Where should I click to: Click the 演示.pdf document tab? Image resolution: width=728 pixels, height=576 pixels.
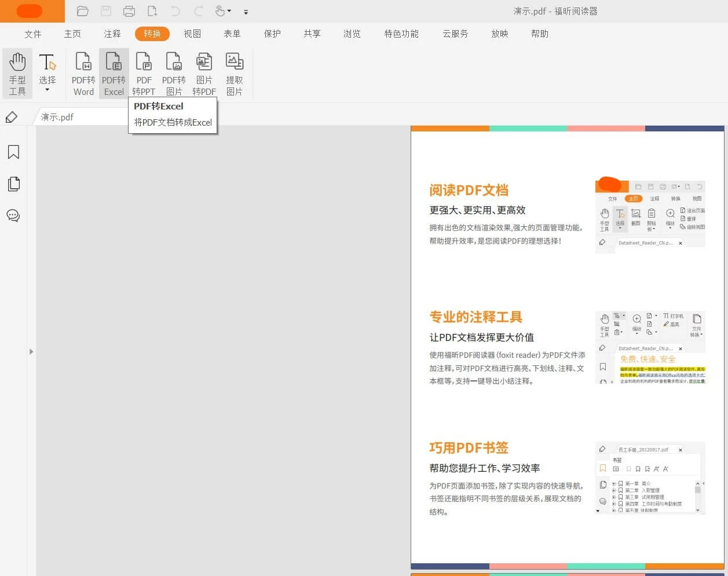58,116
